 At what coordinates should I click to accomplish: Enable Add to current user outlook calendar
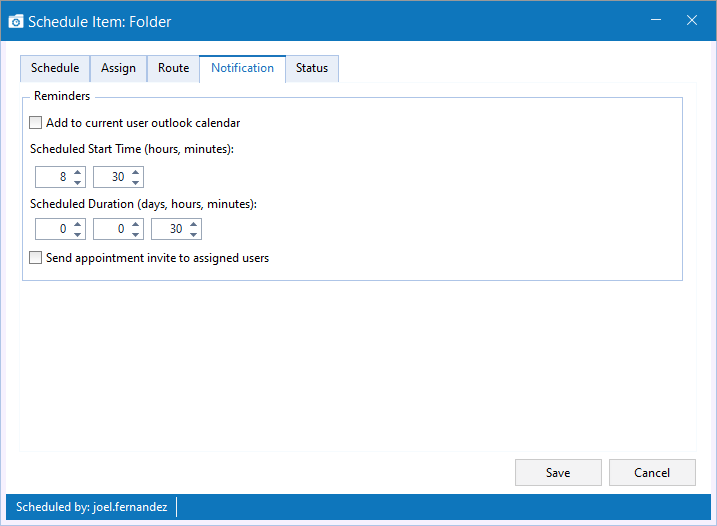tap(36, 123)
